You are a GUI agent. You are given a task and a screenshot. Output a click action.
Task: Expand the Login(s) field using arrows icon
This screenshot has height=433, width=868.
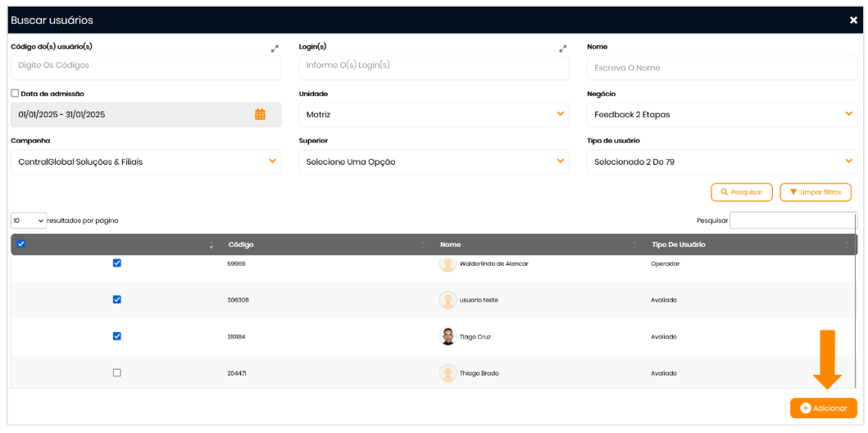563,49
